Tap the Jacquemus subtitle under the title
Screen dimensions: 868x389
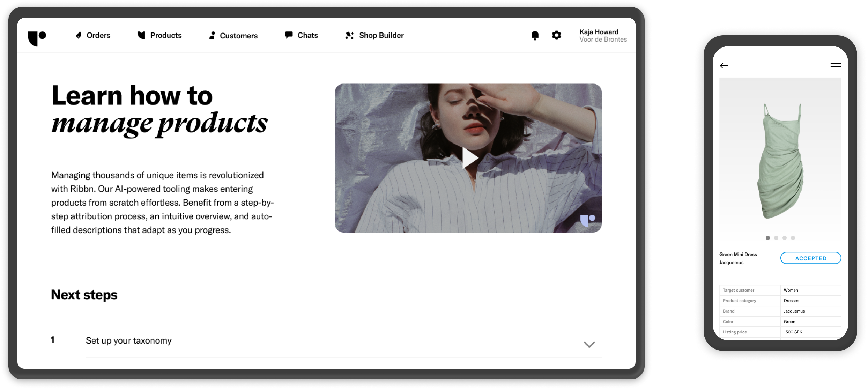point(731,263)
